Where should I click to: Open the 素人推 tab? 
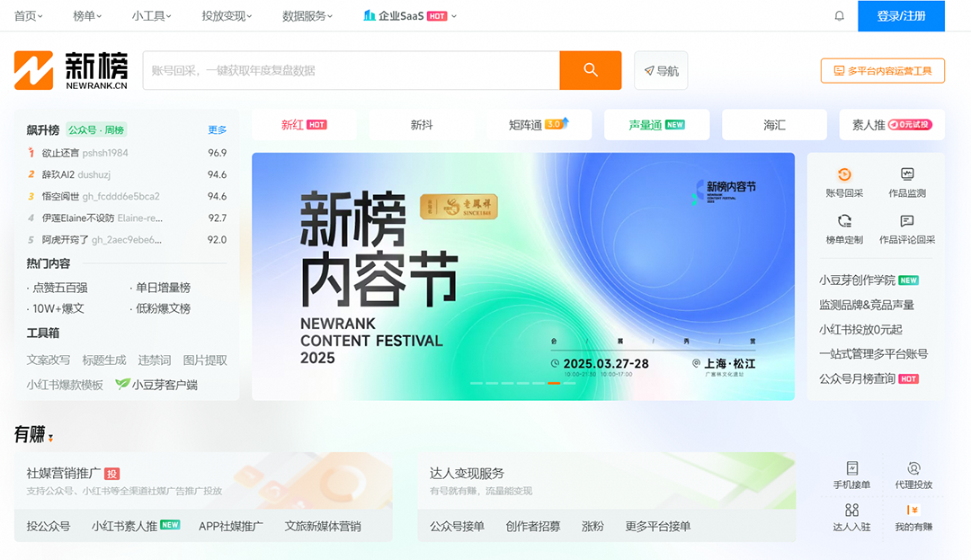pyautogui.click(x=892, y=124)
